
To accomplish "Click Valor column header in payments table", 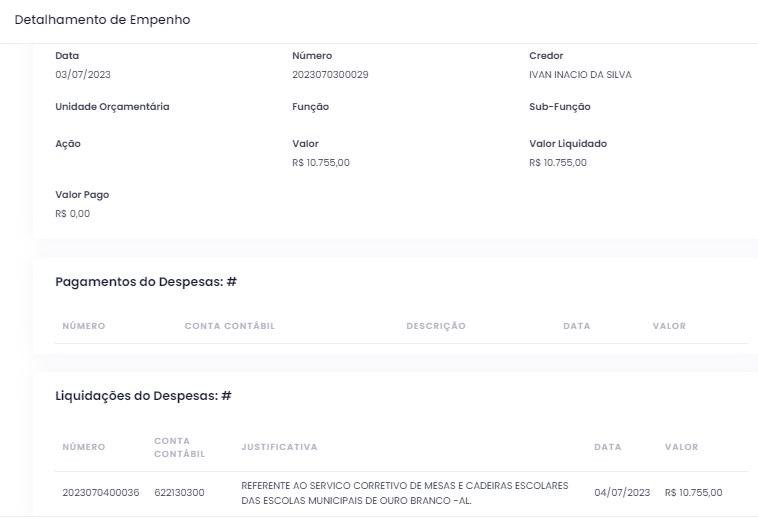I will coord(669,326).
